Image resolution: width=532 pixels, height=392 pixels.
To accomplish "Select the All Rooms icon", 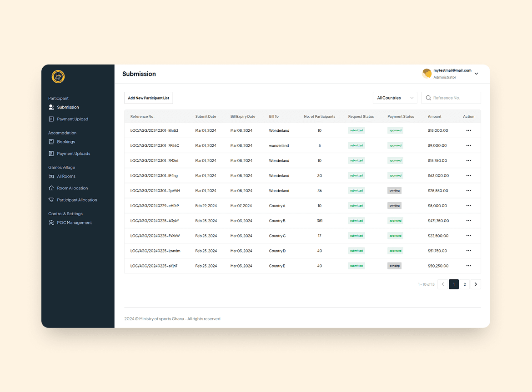I will pyautogui.click(x=51, y=176).
